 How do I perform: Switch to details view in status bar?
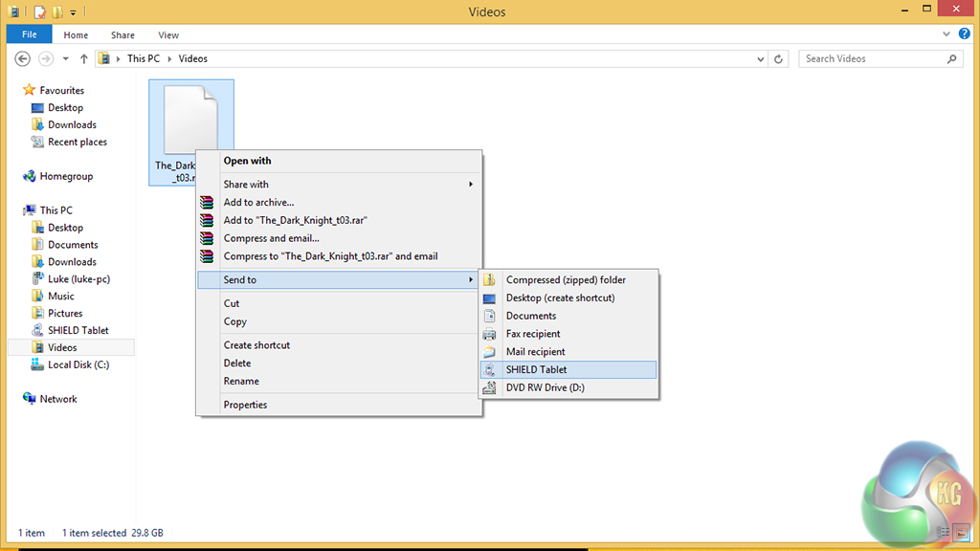point(944,532)
